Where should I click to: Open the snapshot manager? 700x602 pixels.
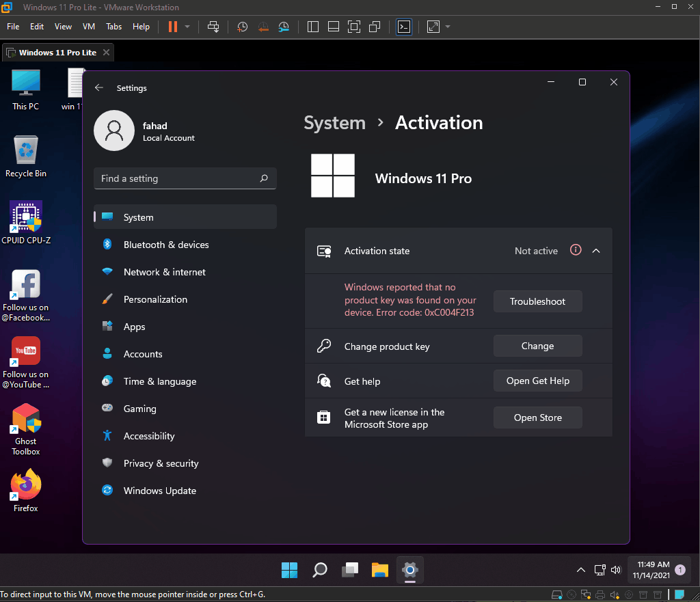click(284, 27)
